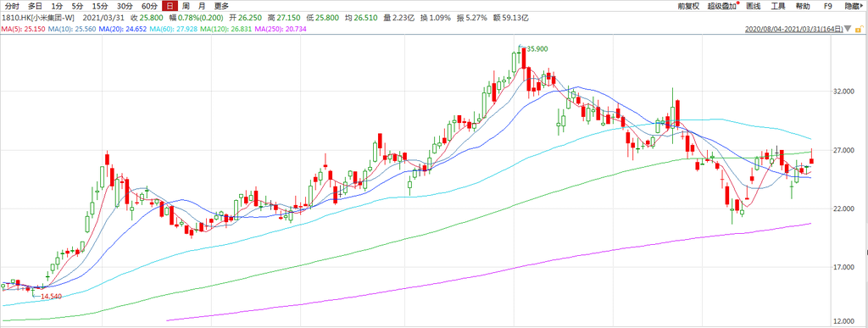The image size is (868, 328).
Task: Select the highlighted 日 daily tab
Action: click(x=170, y=7)
